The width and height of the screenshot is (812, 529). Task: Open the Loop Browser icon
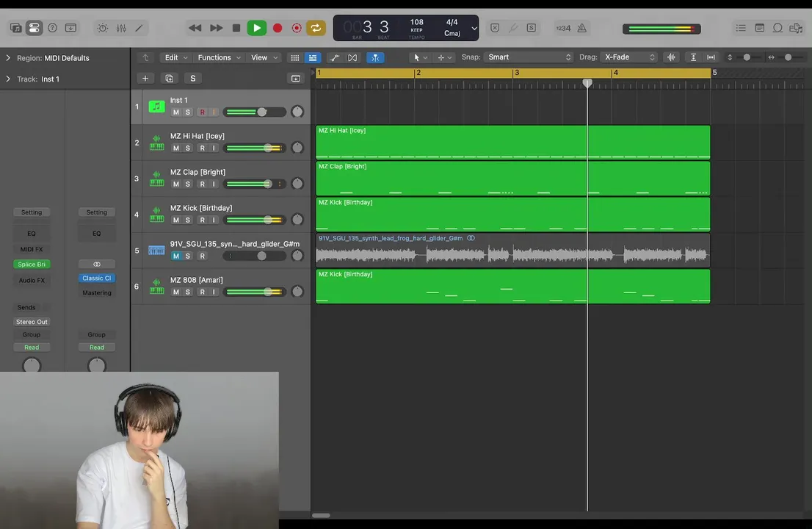click(777, 28)
